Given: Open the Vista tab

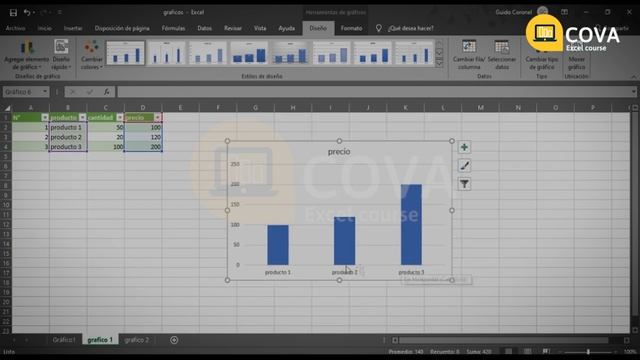Looking at the screenshot, I should [x=260, y=28].
